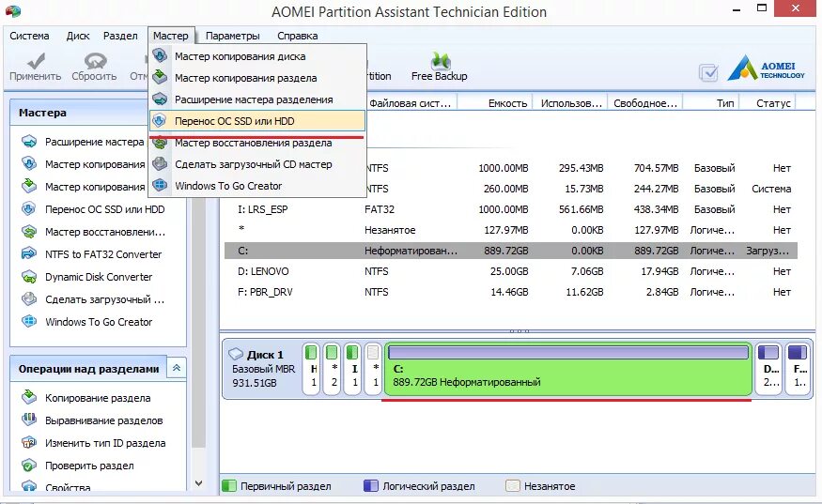Click the Сделать загрузочный … sidebar icon
822x504 pixels.
coord(29,299)
